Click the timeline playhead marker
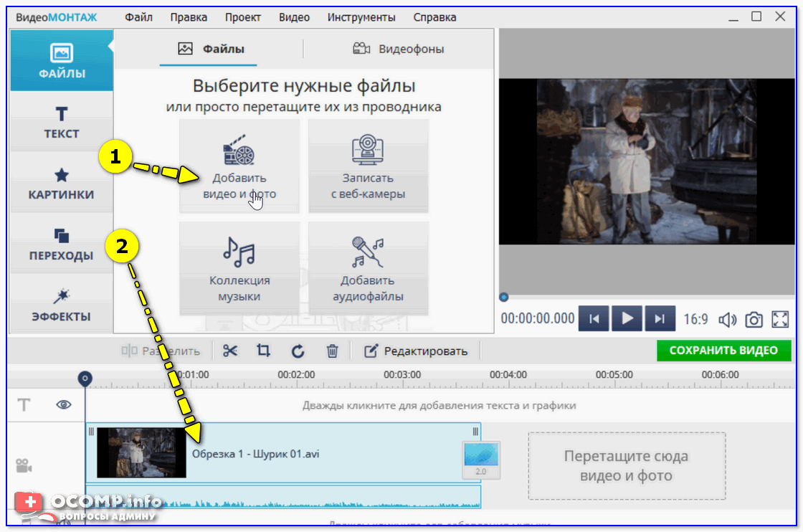Viewport: 803px width, 532px height. coord(85,379)
